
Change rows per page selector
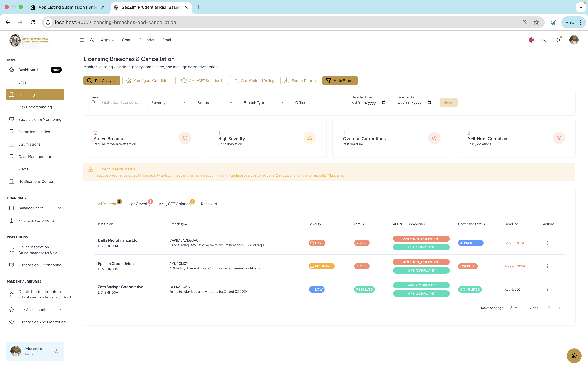click(x=513, y=308)
